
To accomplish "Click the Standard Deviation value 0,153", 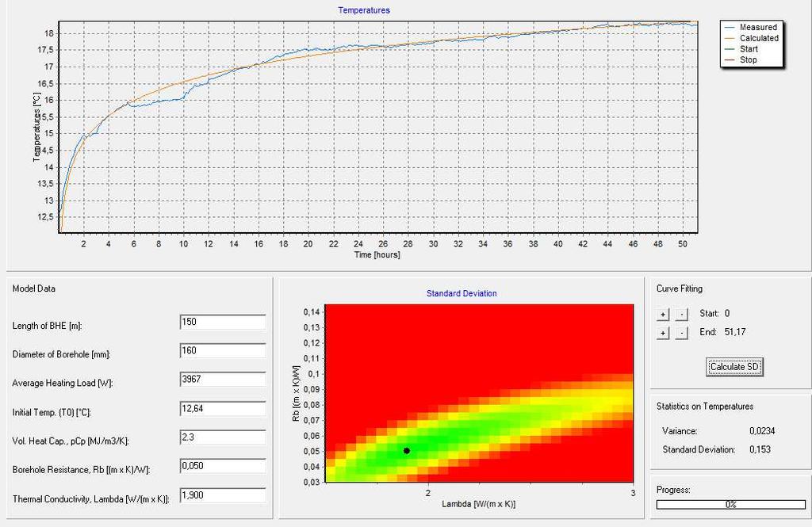I will coord(760,449).
